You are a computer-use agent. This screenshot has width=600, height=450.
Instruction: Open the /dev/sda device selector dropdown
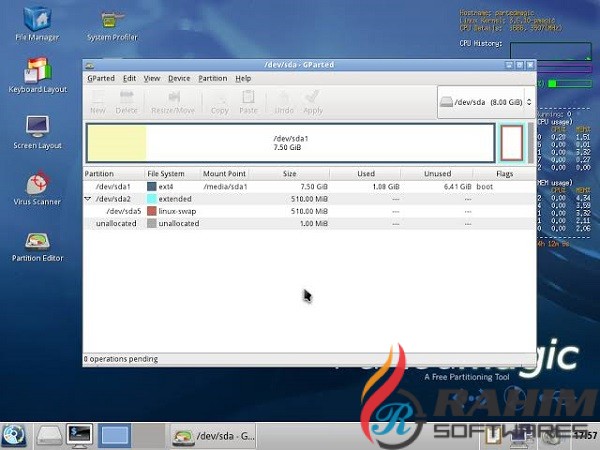(x=486, y=102)
